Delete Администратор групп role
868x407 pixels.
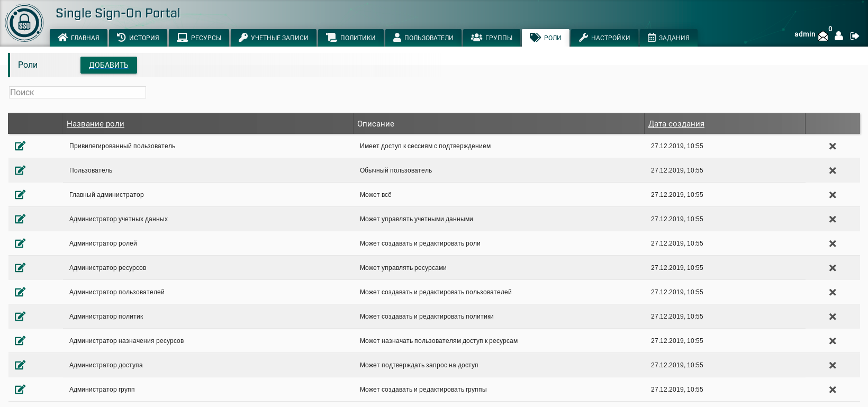pos(833,390)
